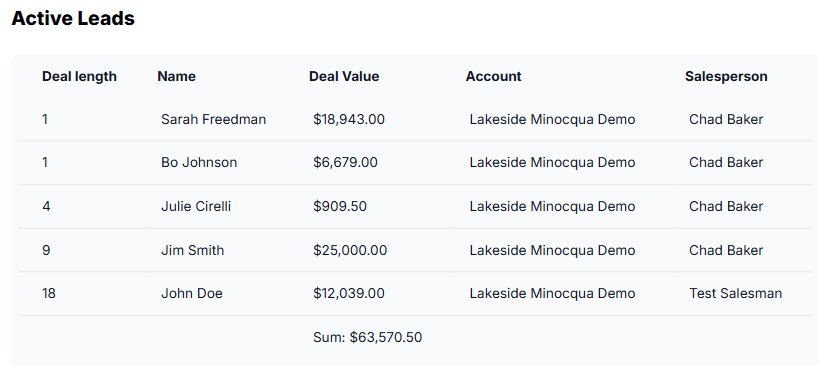Sort by Deal Value column header
Screen dimensions: 837x372
(344, 76)
